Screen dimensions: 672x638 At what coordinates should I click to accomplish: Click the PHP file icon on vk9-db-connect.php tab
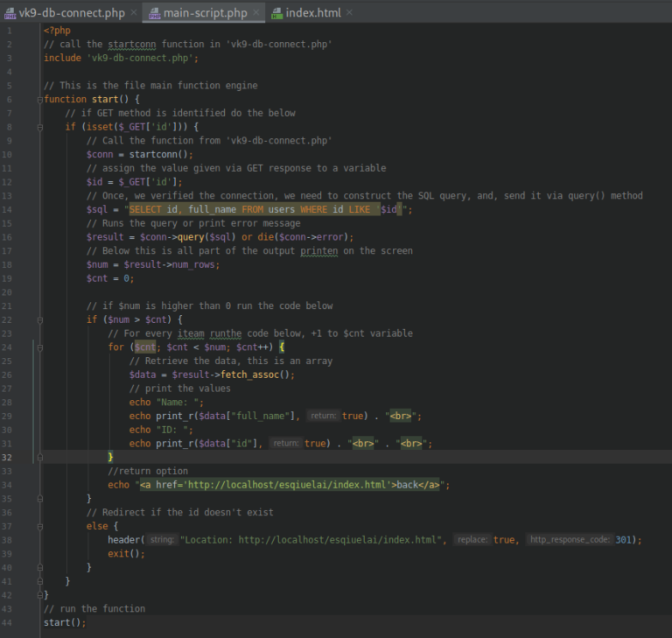pos(10,13)
